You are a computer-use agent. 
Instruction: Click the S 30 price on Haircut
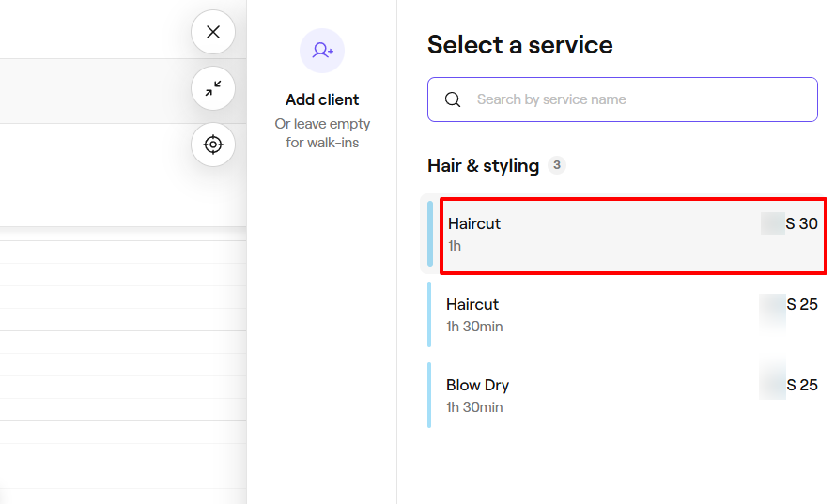(x=801, y=224)
